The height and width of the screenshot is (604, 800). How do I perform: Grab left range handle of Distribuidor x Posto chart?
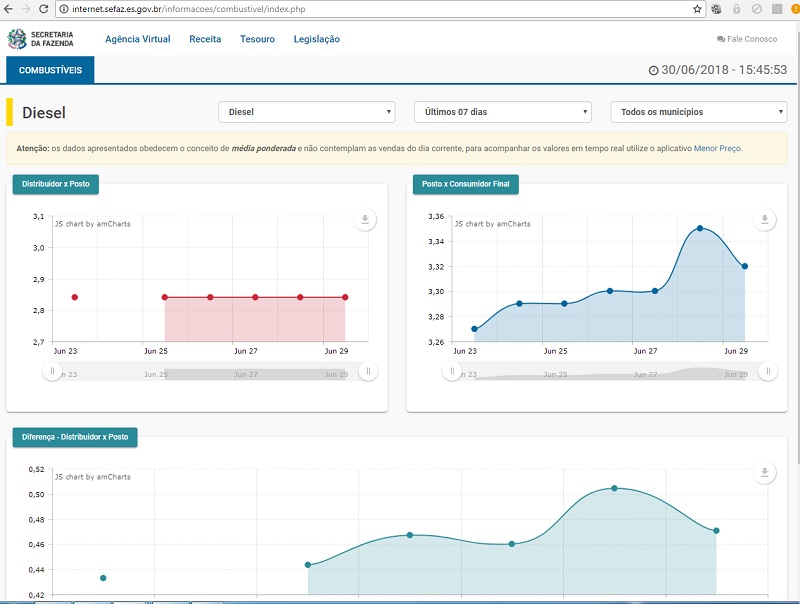pyautogui.click(x=52, y=371)
